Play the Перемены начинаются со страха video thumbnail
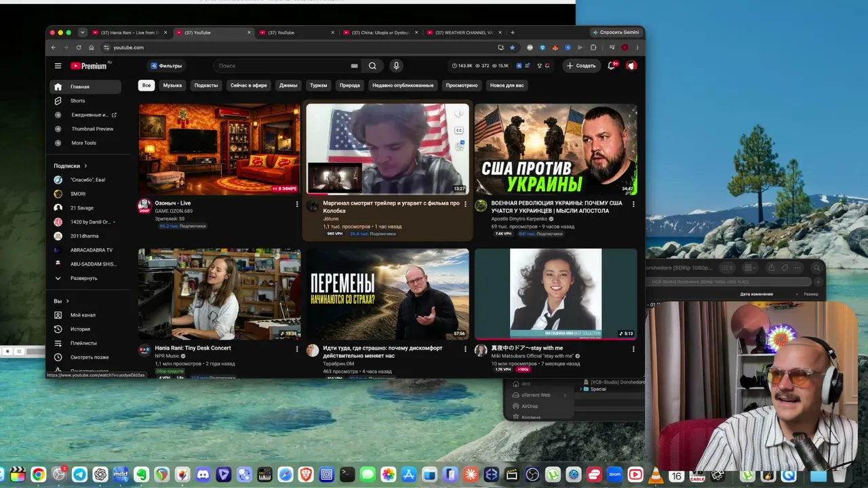The image size is (868, 488). pyautogui.click(x=387, y=294)
